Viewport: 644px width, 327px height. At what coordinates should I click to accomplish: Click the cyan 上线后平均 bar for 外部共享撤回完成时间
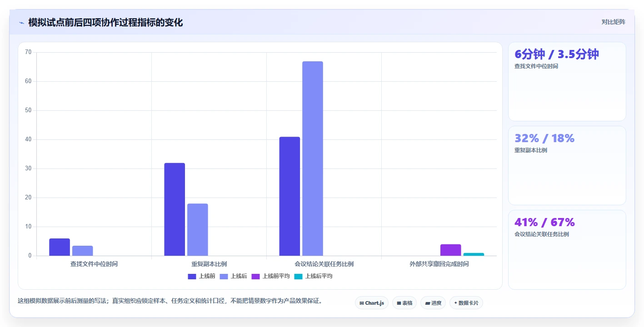click(474, 254)
